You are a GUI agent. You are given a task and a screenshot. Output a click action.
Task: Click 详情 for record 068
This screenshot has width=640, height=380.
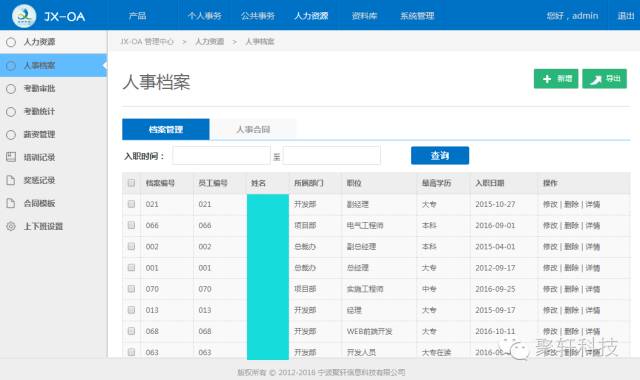592,331
